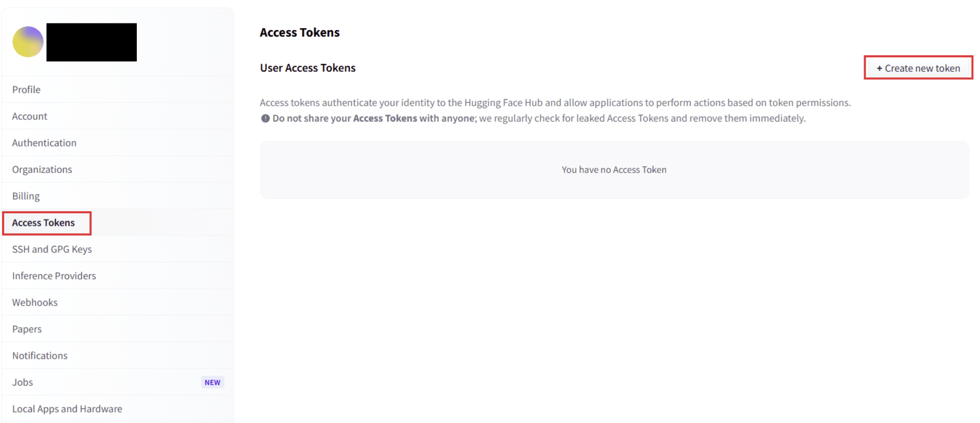Open the Profile settings page
Screen dimensions: 980x423
coord(27,90)
